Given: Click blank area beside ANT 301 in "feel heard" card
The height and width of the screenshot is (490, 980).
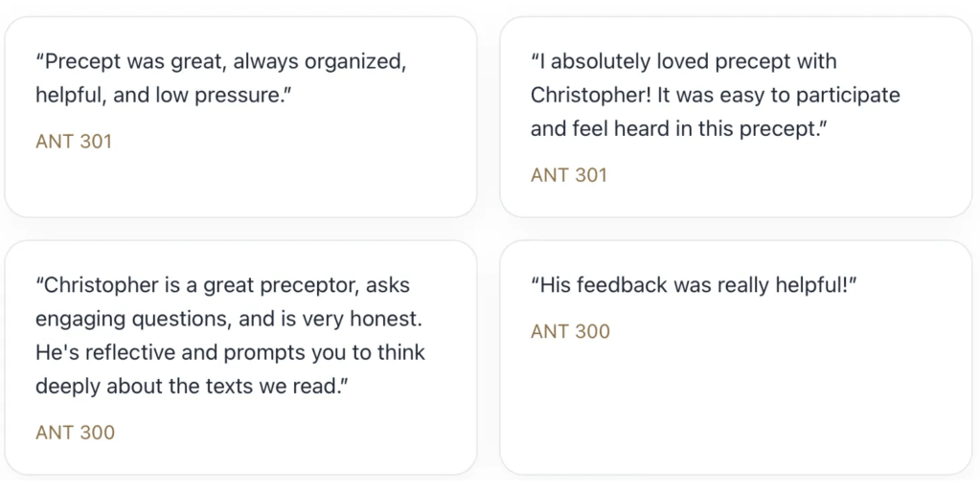Looking at the screenshot, I should pyautogui.click(x=766, y=175).
